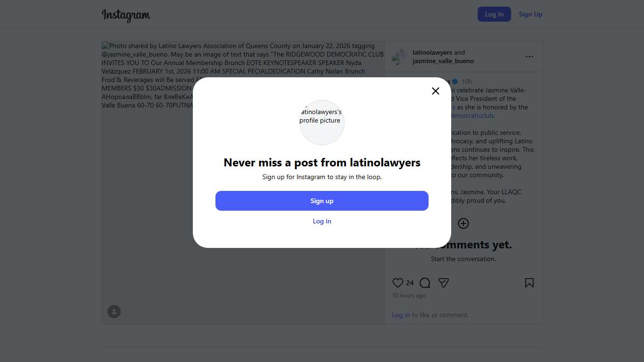Screen dimensions: 644x362
Task: Like the post with heart icon
Action: 397,283
